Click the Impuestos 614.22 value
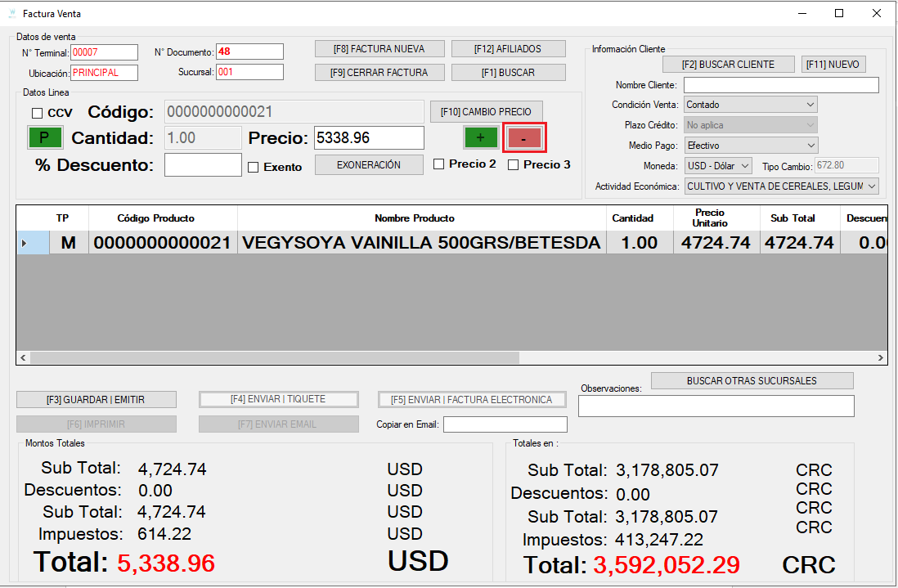The height and width of the screenshot is (588, 898). click(x=164, y=534)
